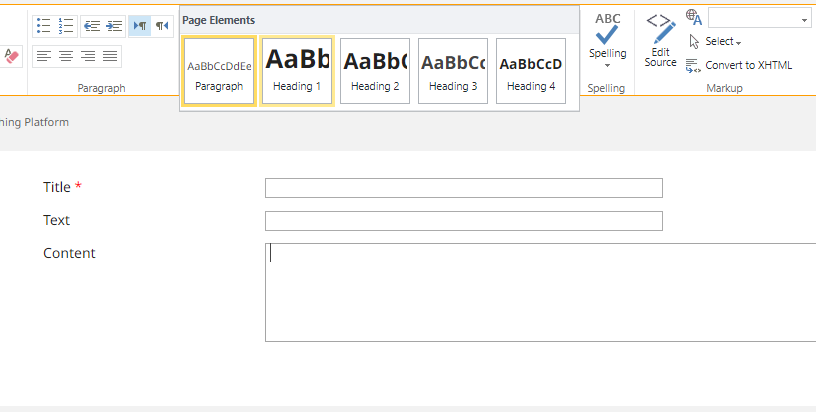Apply the Heading 3 style
The width and height of the screenshot is (816, 412).
pos(453,71)
